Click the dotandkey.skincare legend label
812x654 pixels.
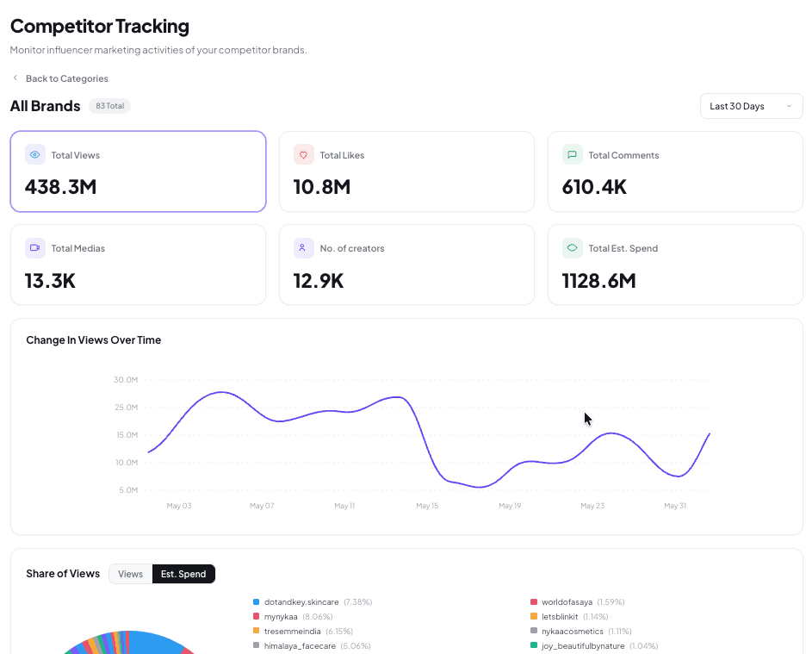pyautogui.click(x=301, y=602)
